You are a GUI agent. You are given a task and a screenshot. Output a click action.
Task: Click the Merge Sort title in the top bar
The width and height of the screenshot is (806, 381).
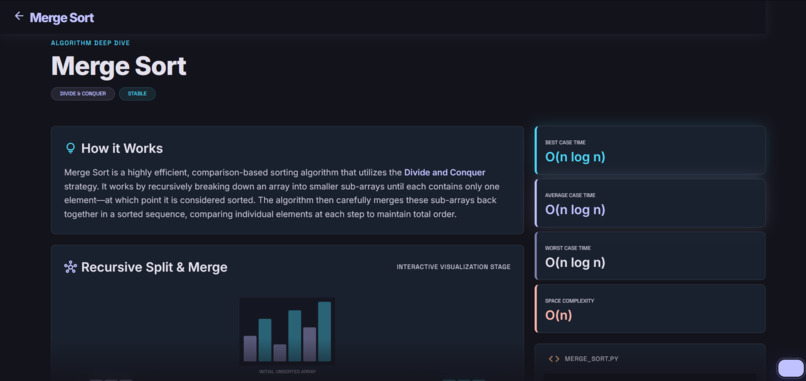62,17
